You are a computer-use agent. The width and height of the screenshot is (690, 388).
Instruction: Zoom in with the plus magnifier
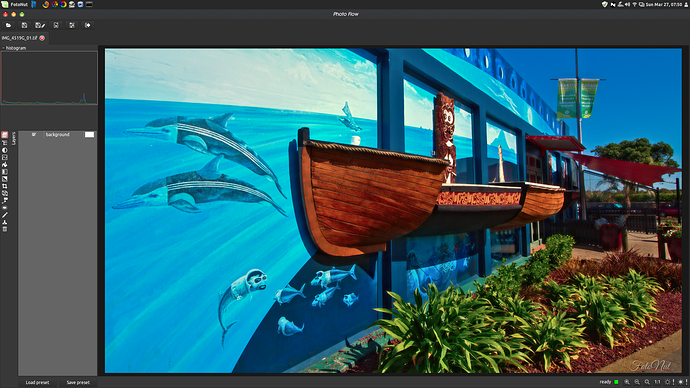pyautogui.click(x=627, y=382)
